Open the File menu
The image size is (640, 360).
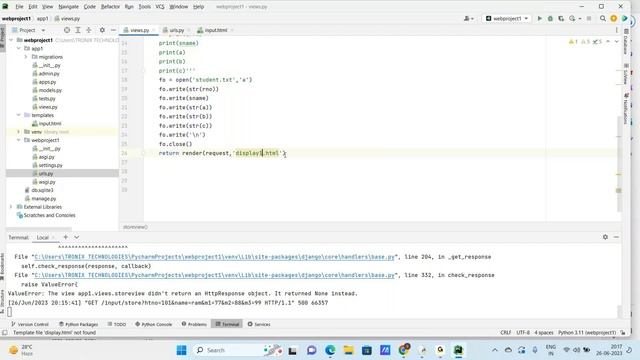(19, 7)
